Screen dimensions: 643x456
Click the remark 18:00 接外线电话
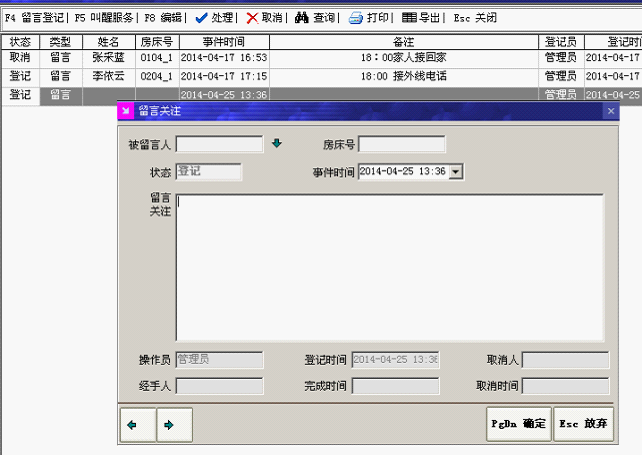404,76
